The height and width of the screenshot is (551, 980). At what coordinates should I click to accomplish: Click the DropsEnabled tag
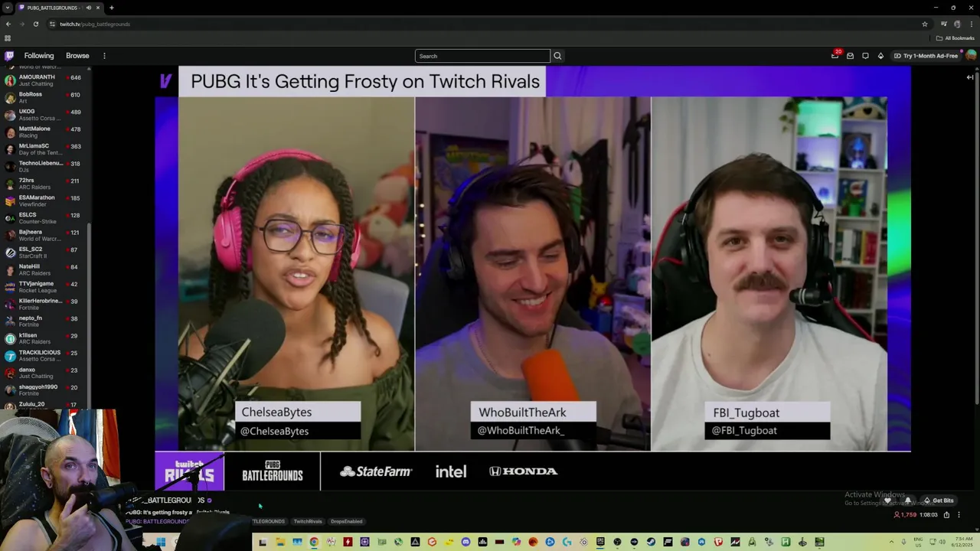click(347, 521)
